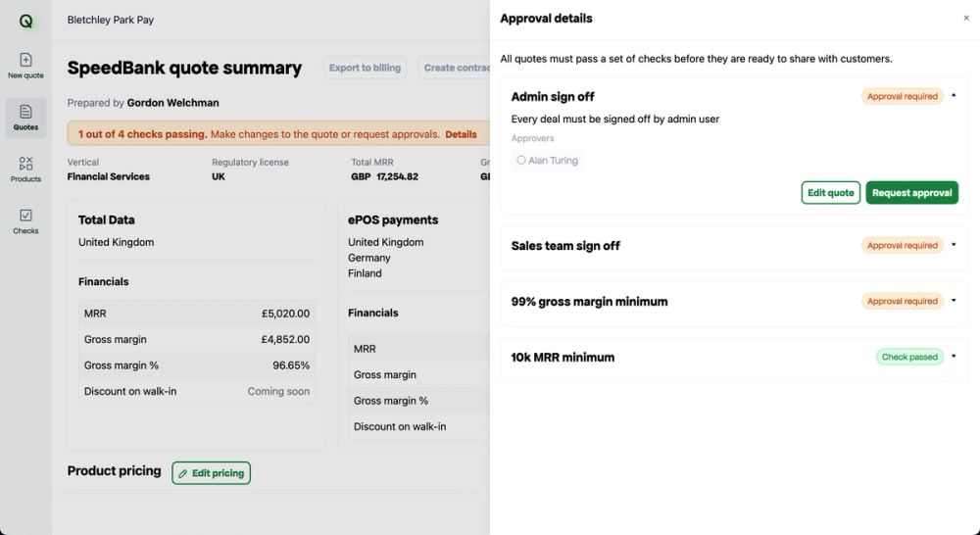This screenshot has height=535, width=980.
Task: Click the Admin sign off Approval required badge
Action: tap(902, 96)
